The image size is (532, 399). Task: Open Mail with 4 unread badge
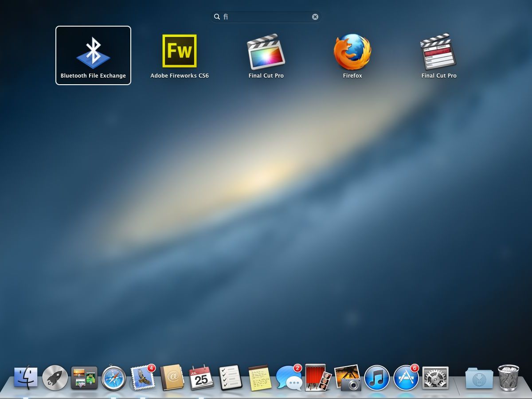[x=143, y=378]
